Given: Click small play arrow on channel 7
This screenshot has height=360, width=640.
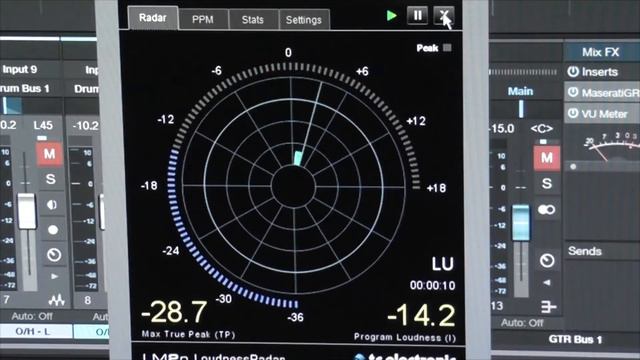Looking at the screenshot, I should tap(55, 276).
